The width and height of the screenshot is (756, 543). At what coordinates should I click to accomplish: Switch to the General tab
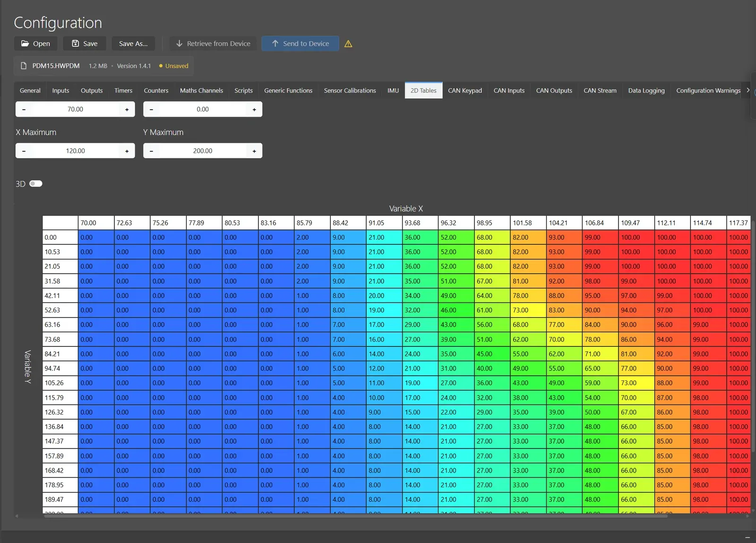click(x=30, y=91)
